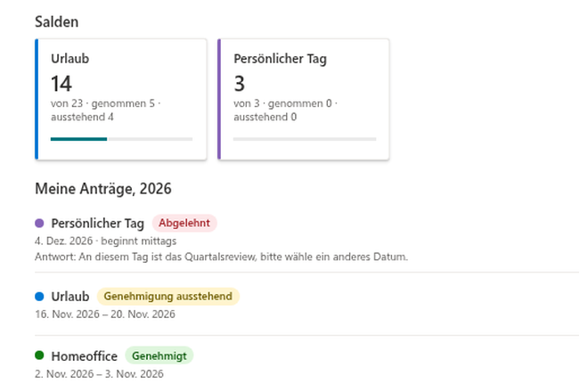Select the 'Meine Anträge, 2026' heading

pyautogui.click(x=103, y=189)
